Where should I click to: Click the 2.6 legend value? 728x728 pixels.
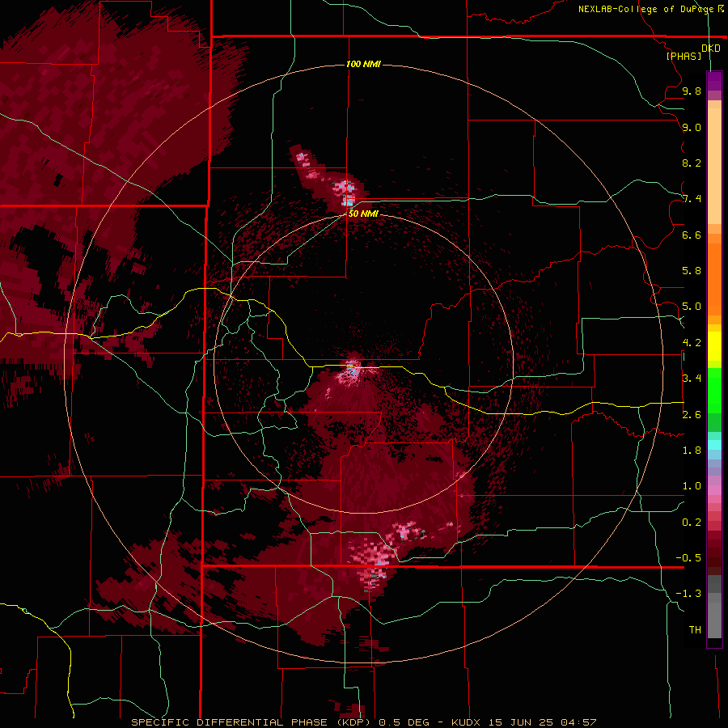click(x=692, y=415)
